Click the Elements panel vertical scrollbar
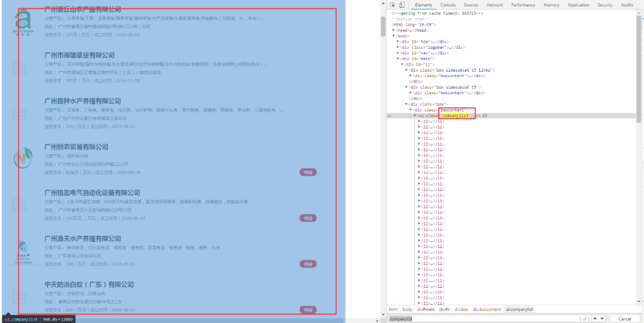Image resolution: width=644 pixels, height=323 pixels. (x=639, y=70)
